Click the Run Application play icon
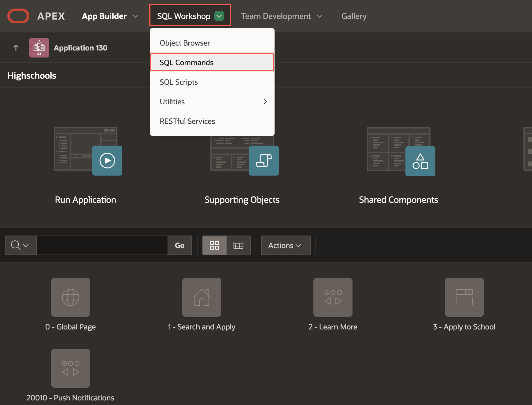The image size is (532, 405). tap(107, 161)
